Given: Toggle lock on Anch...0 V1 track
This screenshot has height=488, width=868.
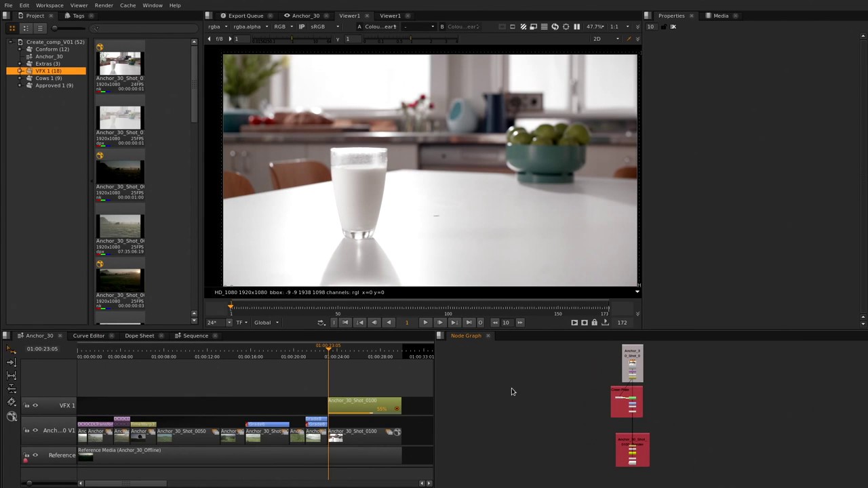Looking at the screenshot, I should 27,430.
